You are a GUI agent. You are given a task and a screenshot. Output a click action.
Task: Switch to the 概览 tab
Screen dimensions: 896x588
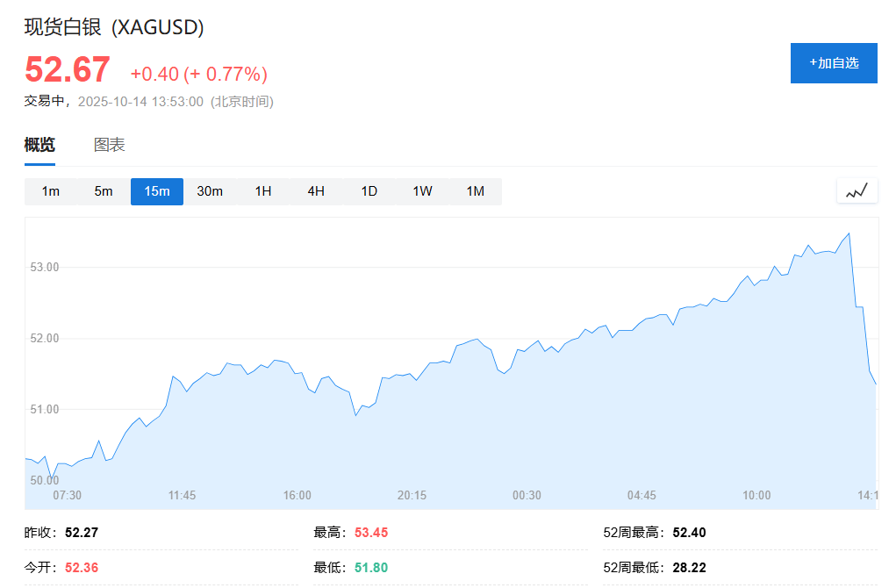(39, 145)
